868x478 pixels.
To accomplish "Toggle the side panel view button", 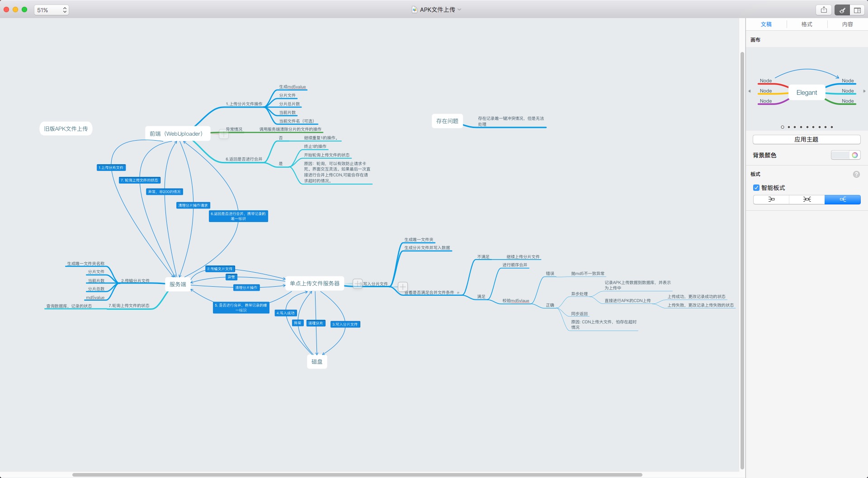I will [857, 9].
